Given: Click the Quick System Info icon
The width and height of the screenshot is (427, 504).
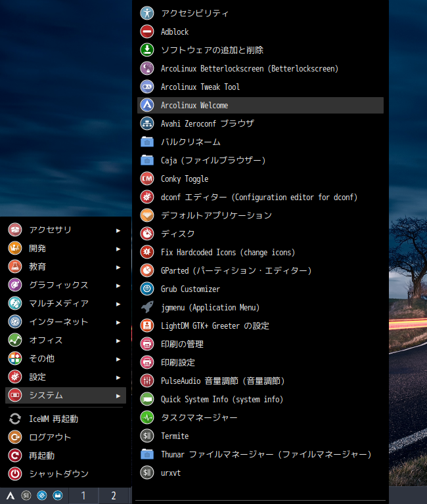Looking at the screenshot, I should [147, 399].
